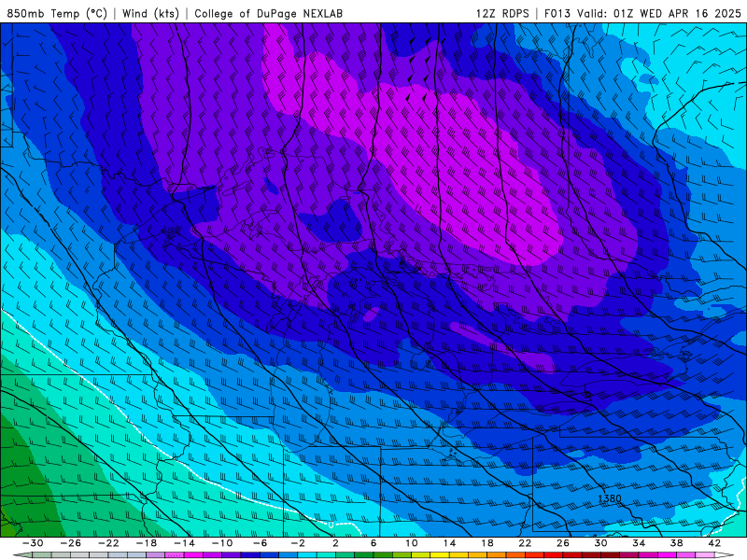747x560 pixels.
Task: Click the '-22' colorbar label
Action: coord(108,543)
